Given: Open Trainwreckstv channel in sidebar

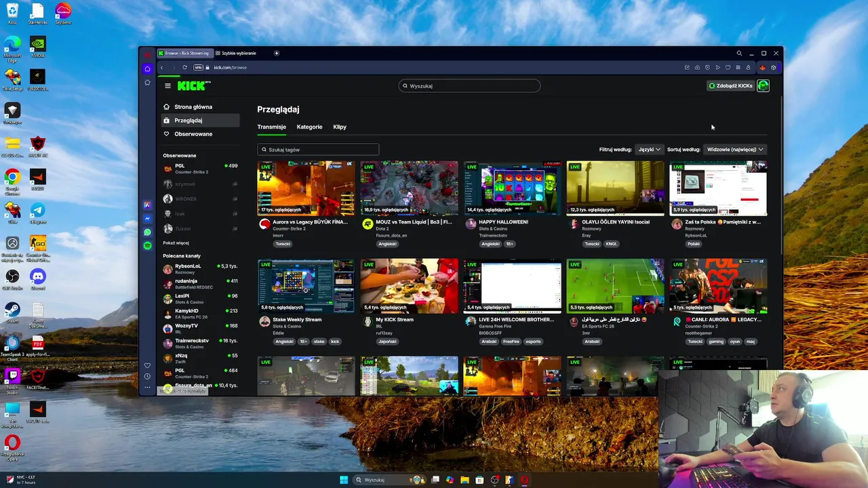Looking at the screenshot, I should click(200, 343).
